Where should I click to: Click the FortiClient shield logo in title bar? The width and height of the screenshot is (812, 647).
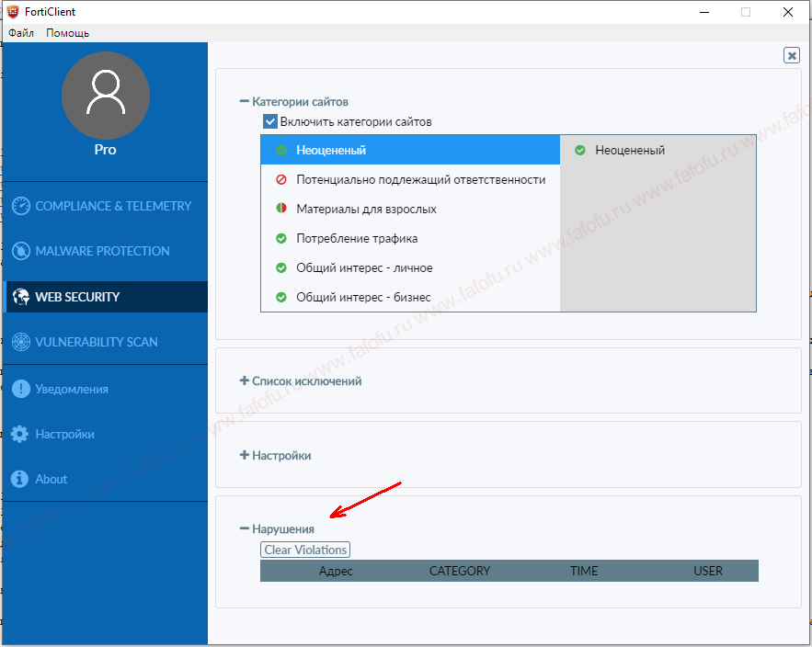[13, 11]
